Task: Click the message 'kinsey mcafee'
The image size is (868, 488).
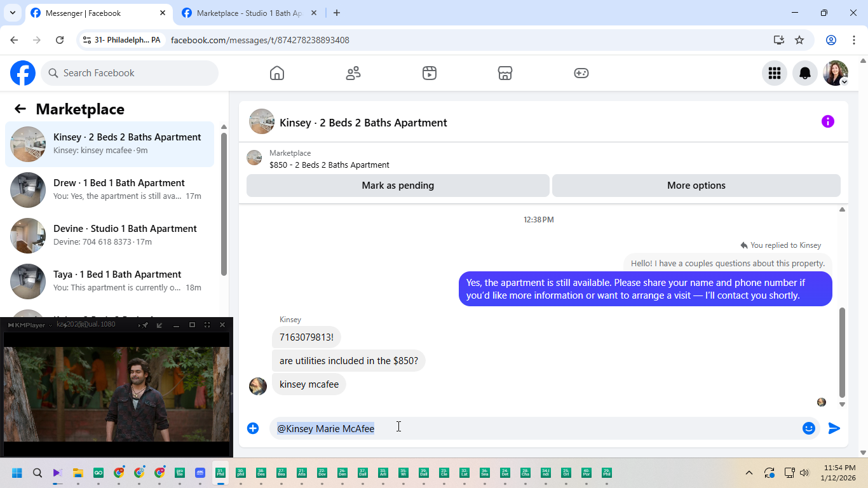Action: click(x=309, y=384)
